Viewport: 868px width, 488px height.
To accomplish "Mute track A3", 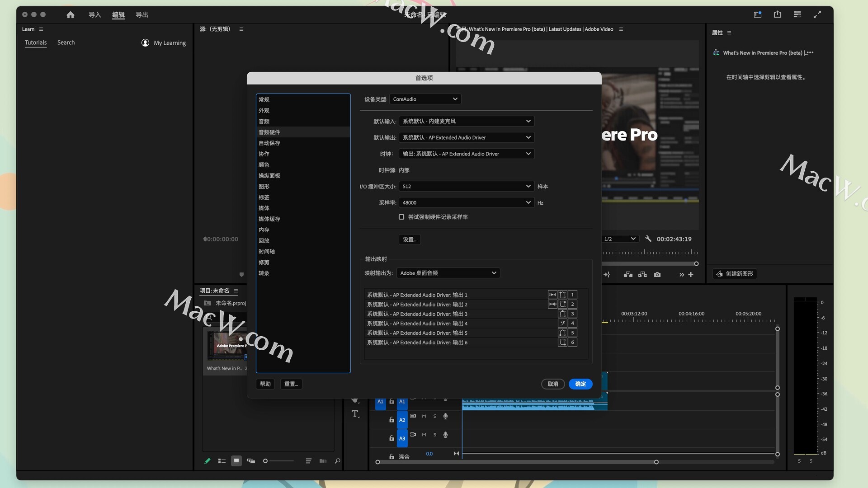I will (424, 435).
